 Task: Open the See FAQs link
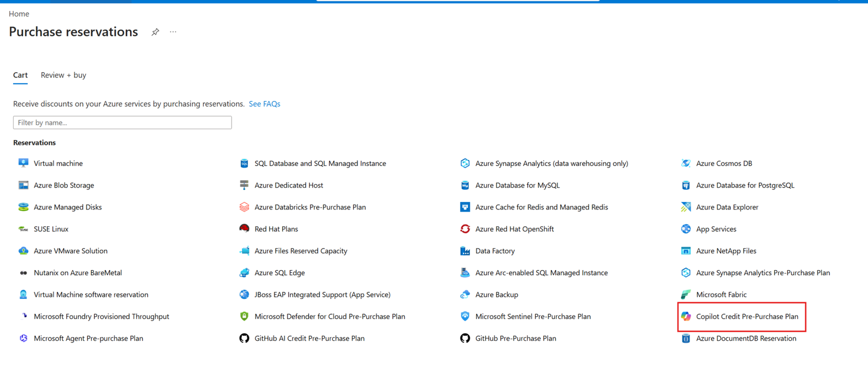264,104
